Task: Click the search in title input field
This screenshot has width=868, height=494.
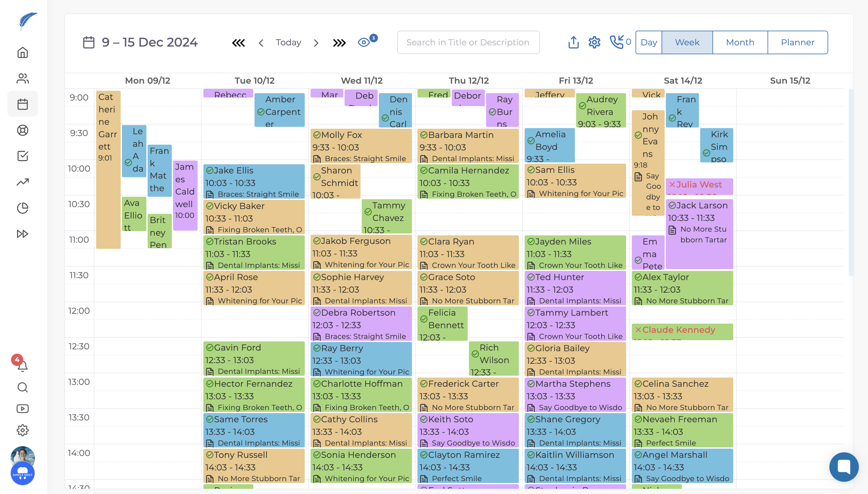Action: pos(468,42)
